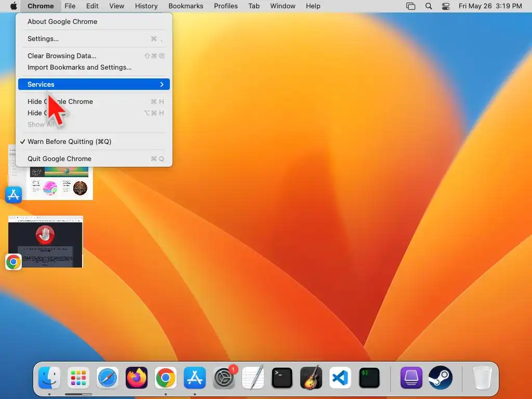
Task: Open the Help menu
Action: click(313, 6)
